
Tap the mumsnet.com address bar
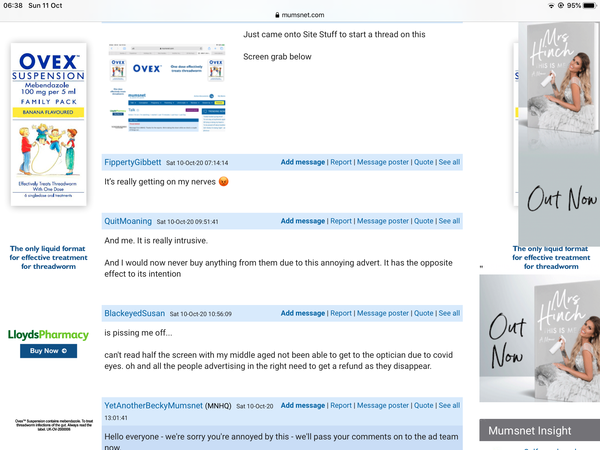(x=300, y=15)
